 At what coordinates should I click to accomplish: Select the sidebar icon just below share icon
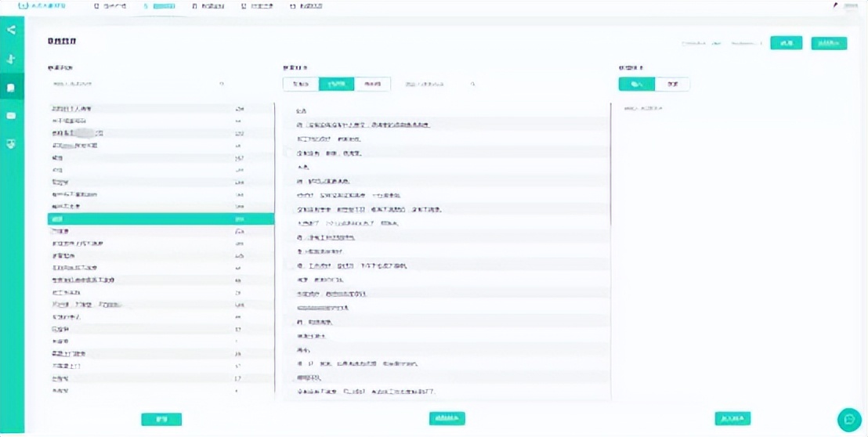(12, 59)
